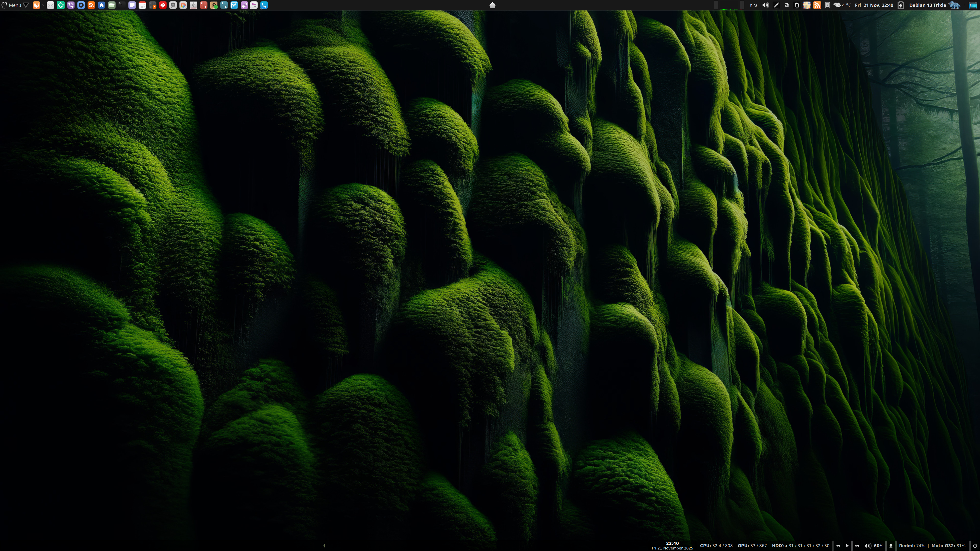The height and width of the screenshot is (551, 980).
Task: Open Viber from the panel launcher
Action: pyautogui.click(x=71, y=5)
